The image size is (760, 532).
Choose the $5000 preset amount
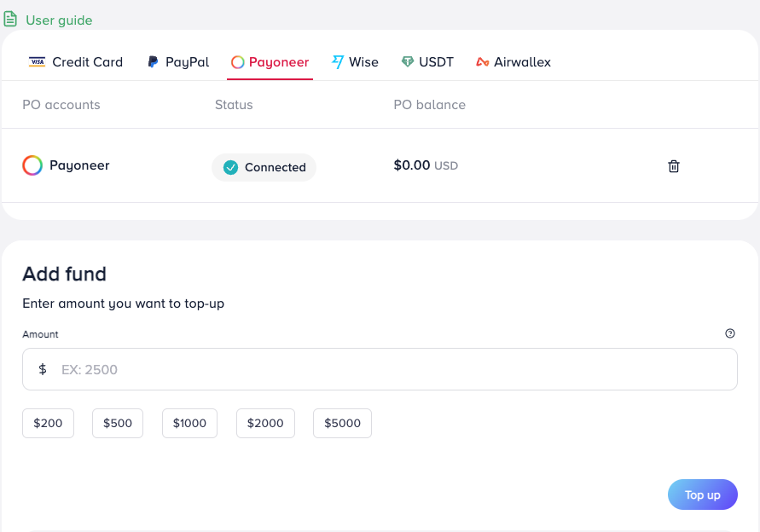pos(342,423)
